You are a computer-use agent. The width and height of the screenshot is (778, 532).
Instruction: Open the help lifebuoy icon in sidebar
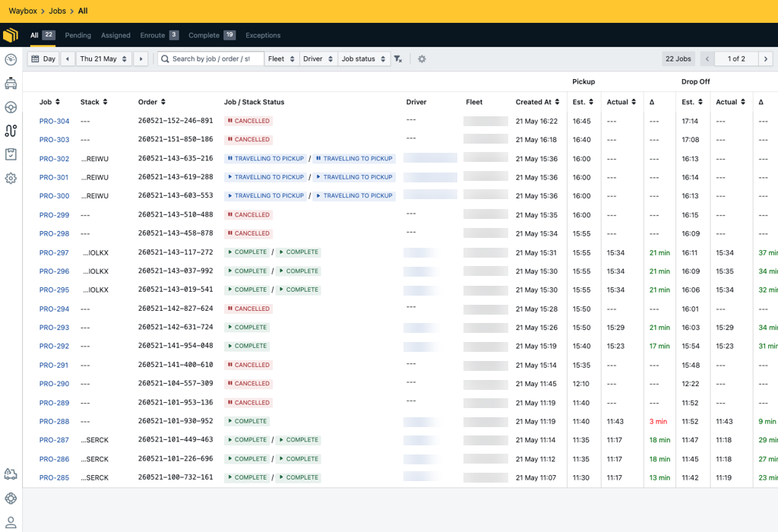(x=11, y=499)
